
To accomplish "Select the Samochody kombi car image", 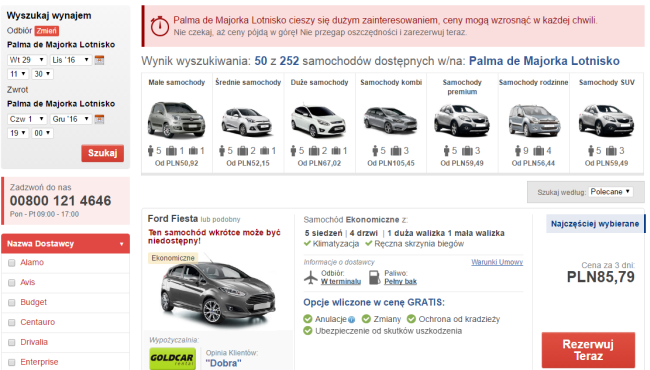I will (x=390, y=120).
